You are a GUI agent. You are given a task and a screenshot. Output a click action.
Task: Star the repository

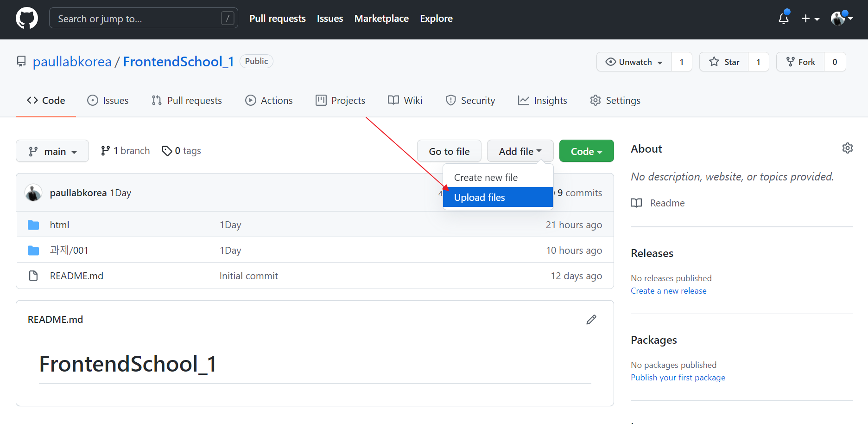click(724, 62)
